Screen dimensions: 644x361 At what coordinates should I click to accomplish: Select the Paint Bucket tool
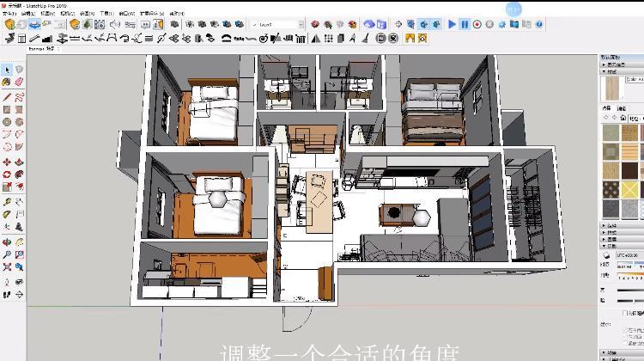coord(7,83)
